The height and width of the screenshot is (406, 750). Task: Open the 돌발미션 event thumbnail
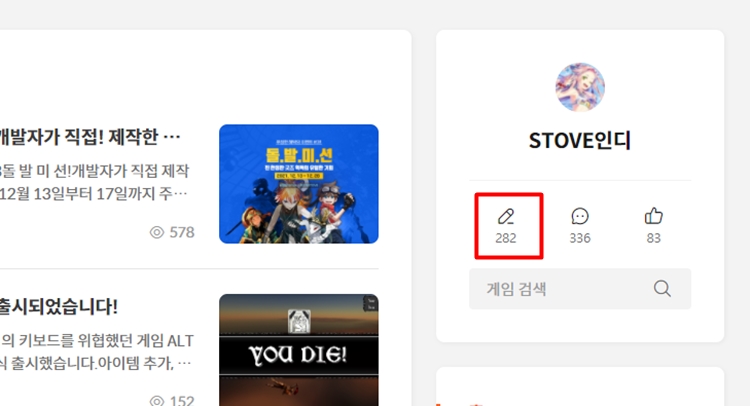point(298,184)
